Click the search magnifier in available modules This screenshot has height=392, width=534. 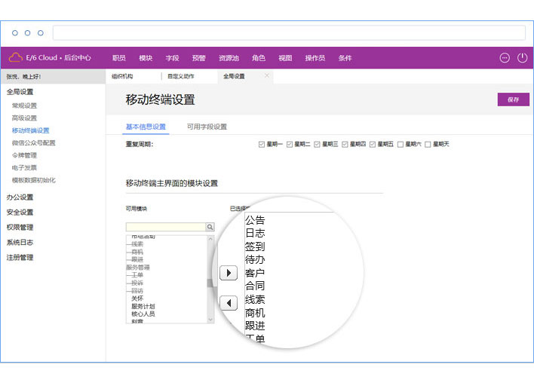pos(210,227)
